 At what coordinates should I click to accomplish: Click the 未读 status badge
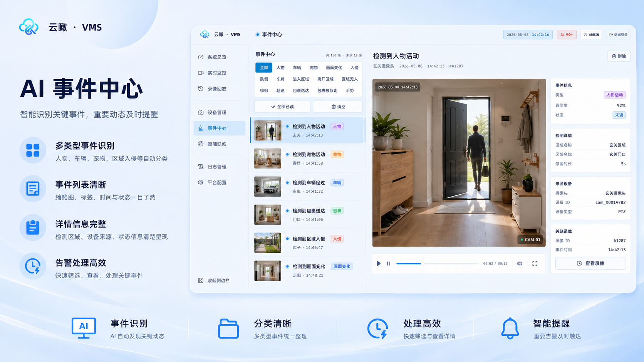tap(619, 115)
